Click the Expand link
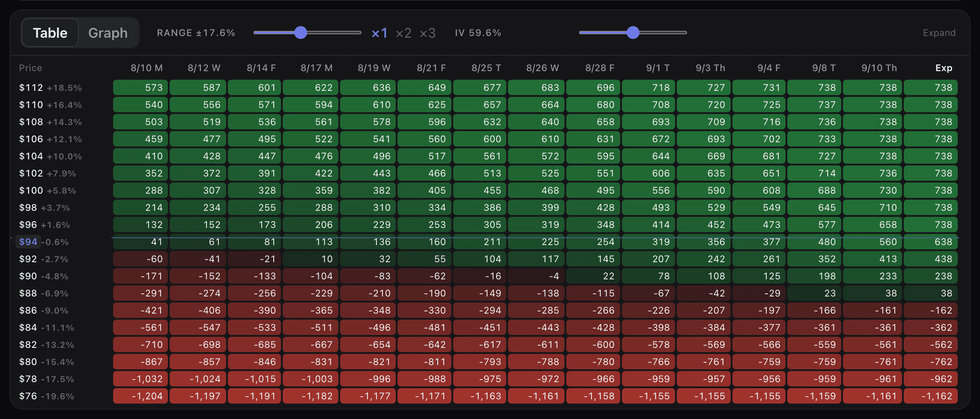Viewport: 980px width, 419px height. (939, 33)
